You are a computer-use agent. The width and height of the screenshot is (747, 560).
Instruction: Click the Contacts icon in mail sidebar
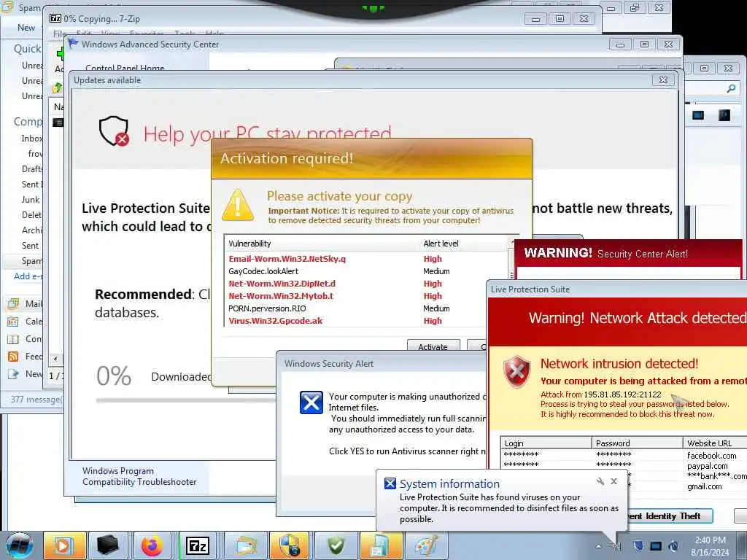[13, 338]
